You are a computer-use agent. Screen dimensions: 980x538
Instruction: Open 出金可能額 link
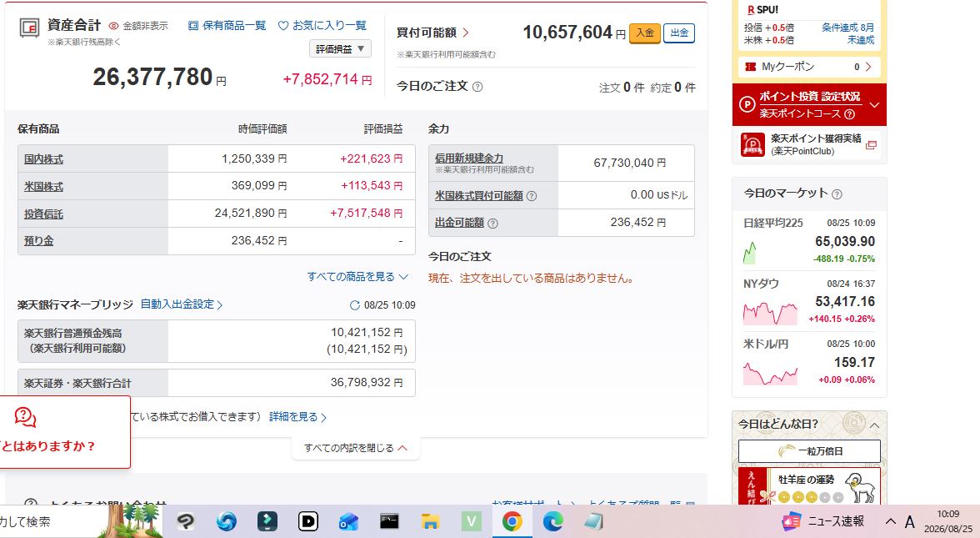(x=459, y=223)
